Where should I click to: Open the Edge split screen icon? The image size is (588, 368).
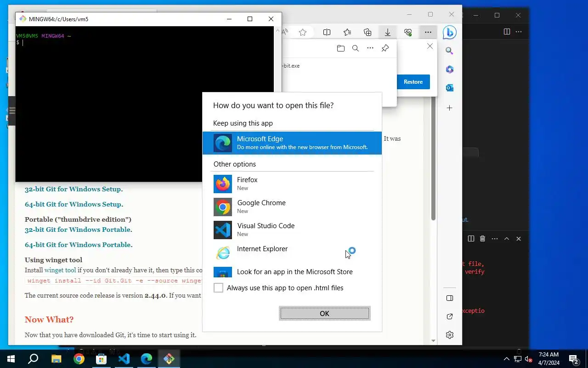(x=327, y=32)
